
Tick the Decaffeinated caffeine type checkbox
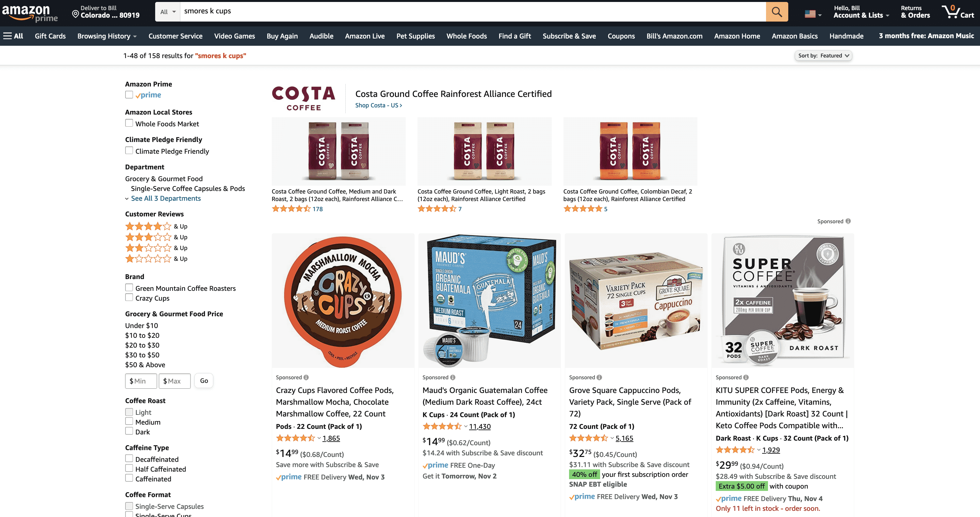pos(129,459)
